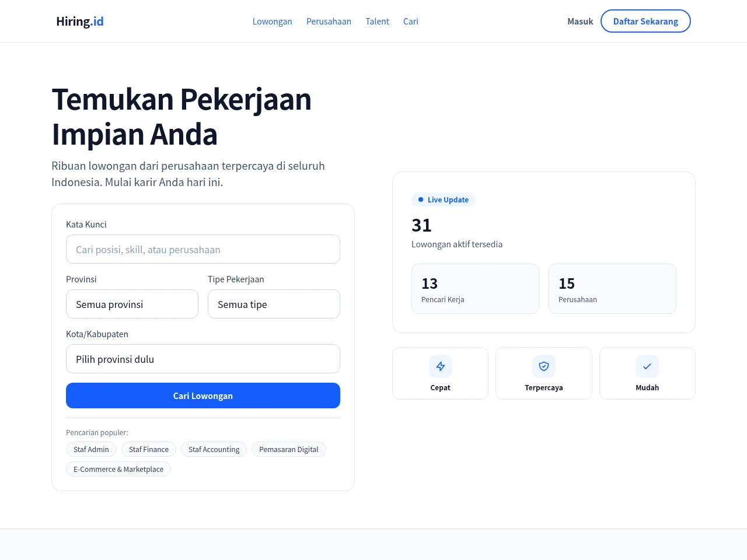
Task: Open the Tipe Pekerjaan dropdown
Action: [x=274, y=304]
